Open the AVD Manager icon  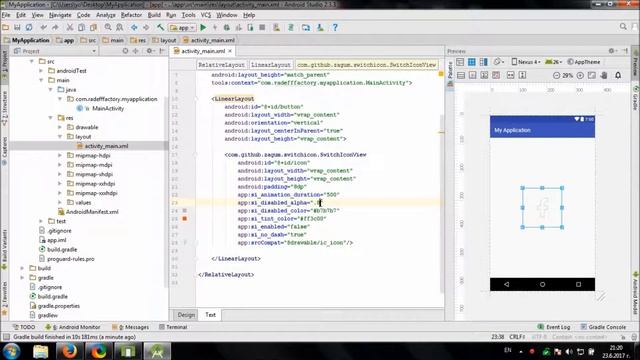click(276, 28)
